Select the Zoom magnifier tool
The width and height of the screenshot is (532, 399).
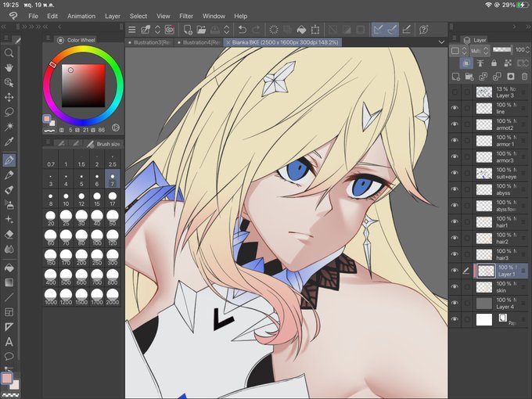pyautogui.click(x=9, y=53)
